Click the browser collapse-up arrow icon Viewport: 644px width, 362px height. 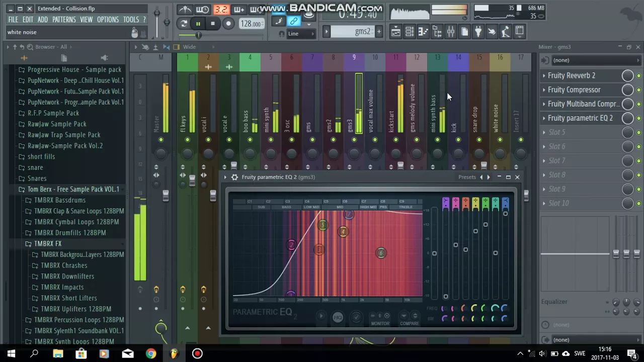(x=15, y=47)
